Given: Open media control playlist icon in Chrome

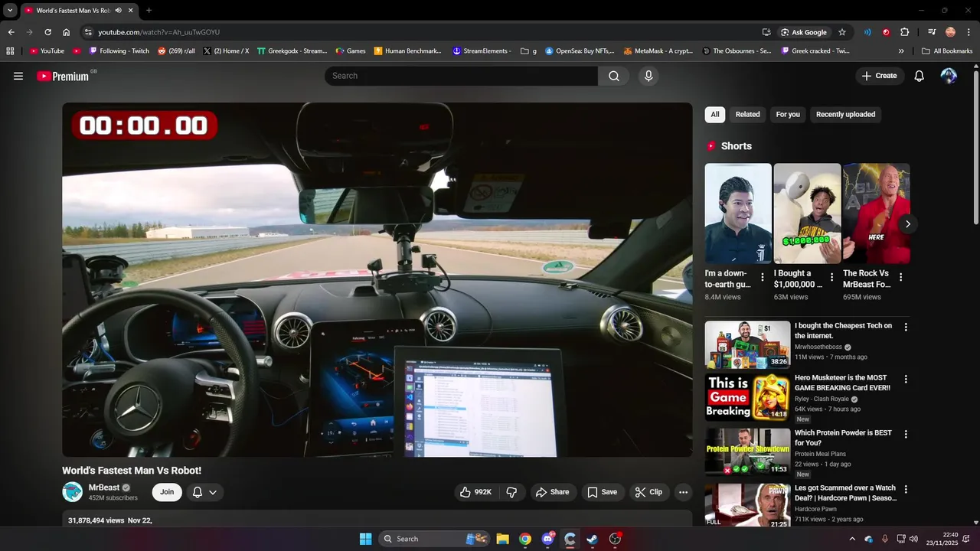Looking at the screenshot, I should point(932,32).
